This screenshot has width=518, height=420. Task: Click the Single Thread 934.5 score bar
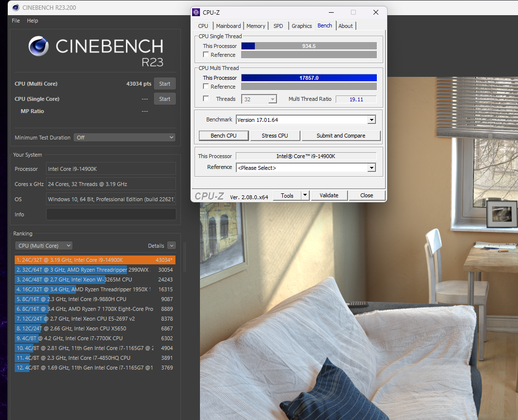pos(309,46)
